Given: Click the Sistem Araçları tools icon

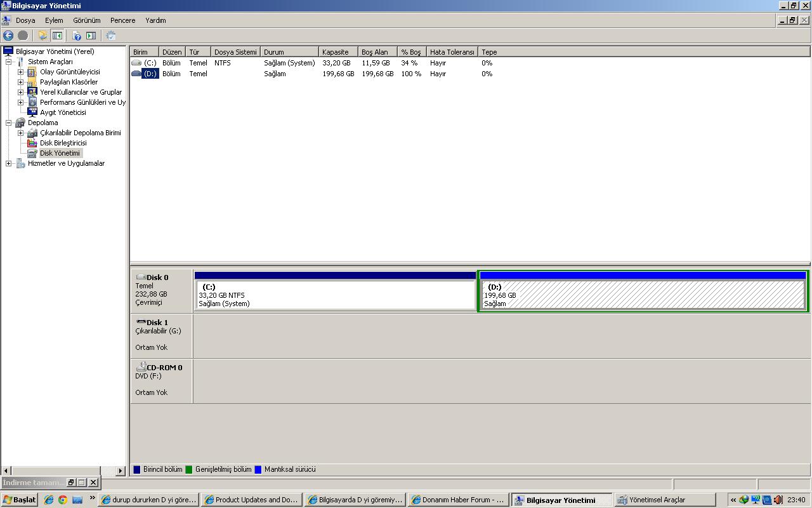Looking at the screenshot, I should pyautogui.click(x=20, y=62).
